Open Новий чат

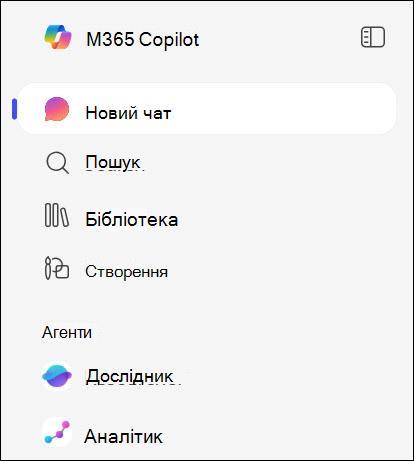tap(207, 109)
